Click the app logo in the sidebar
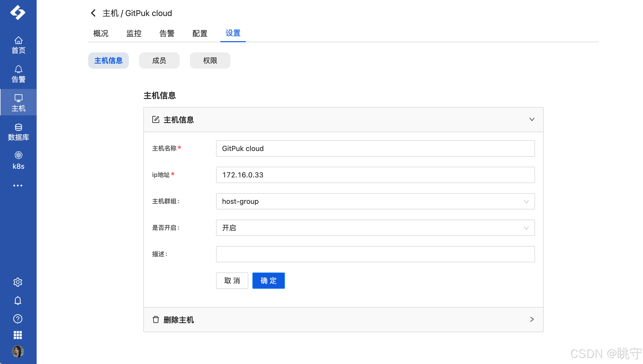The width and height of the screenshot is (643, 364). coord(18,12)
